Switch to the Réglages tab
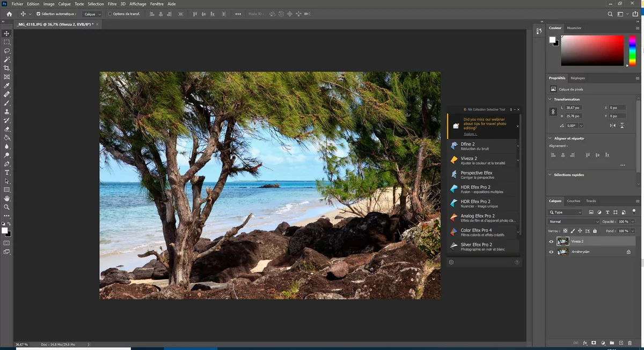The image size is (644, 350). coord(577,78)
